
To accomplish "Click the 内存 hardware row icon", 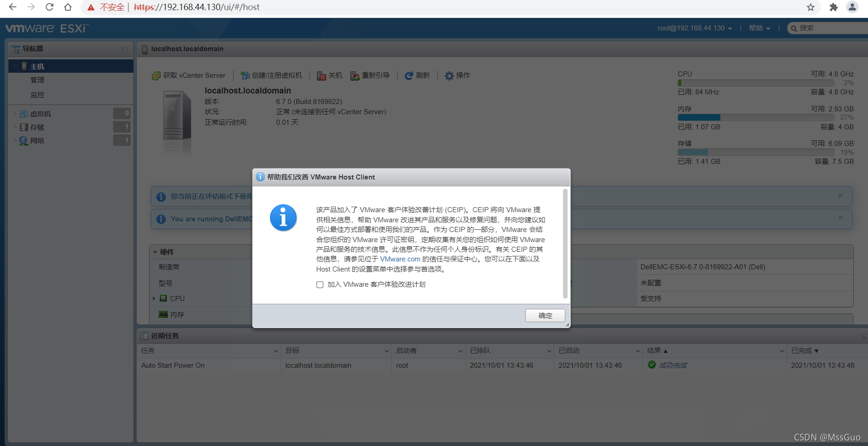I will coord(163,314).
